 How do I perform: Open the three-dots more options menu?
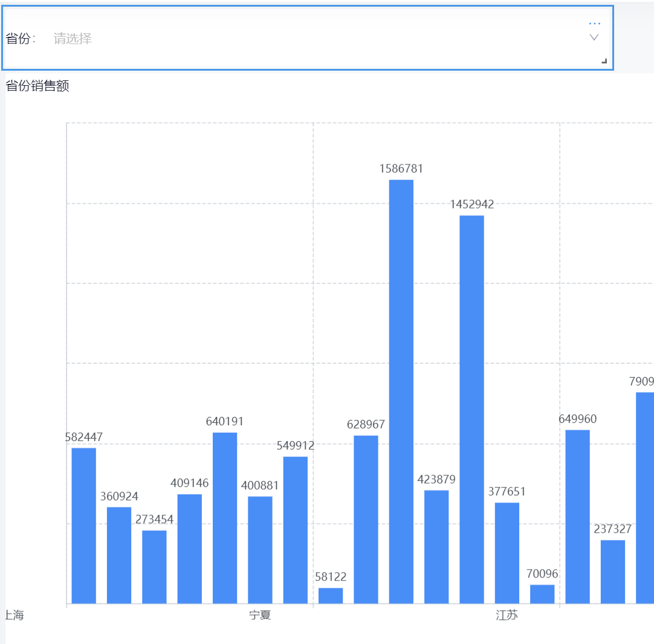pyautogui.click(x=594, y=24)
